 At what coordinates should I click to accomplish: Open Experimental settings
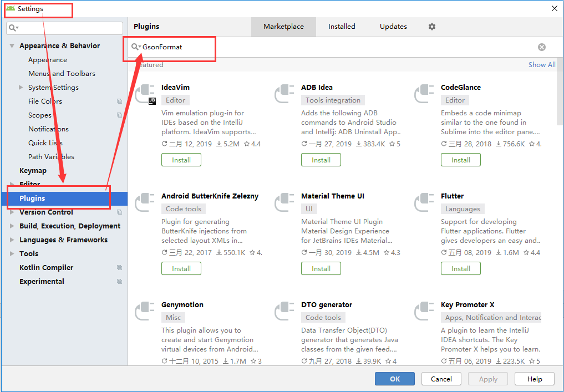[42, 281]
